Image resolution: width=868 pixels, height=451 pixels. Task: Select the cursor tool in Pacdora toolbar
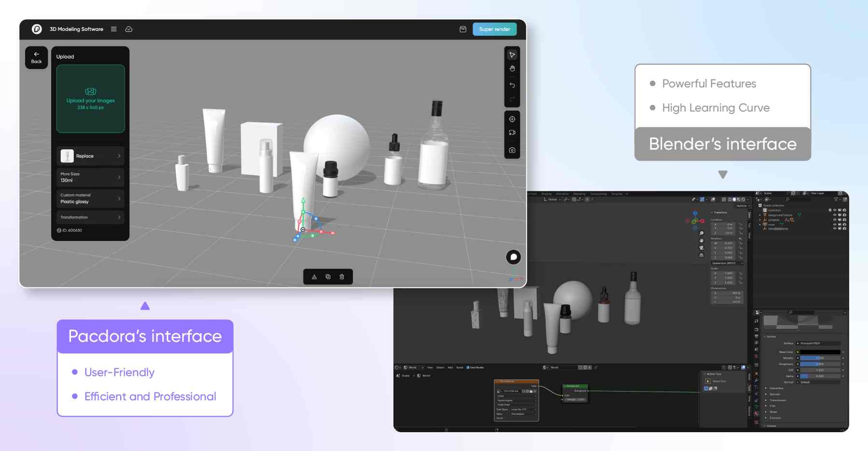point(512,55)
